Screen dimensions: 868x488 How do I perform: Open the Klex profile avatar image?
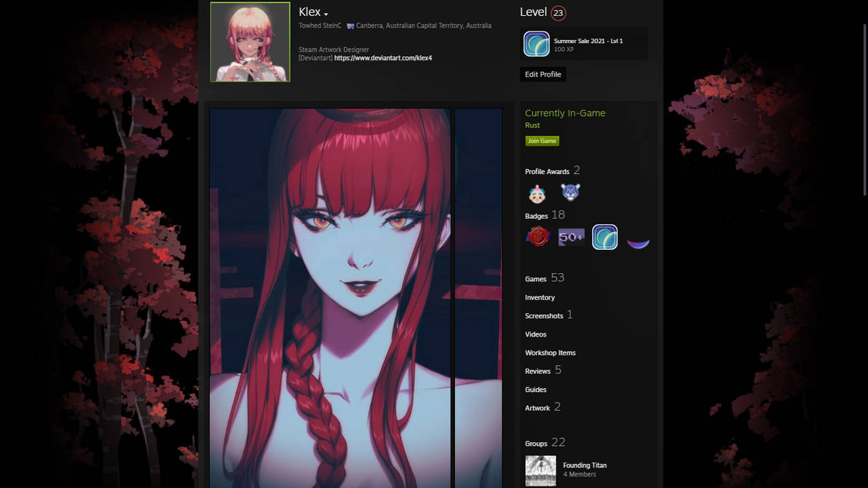pyautogui.click(x=250, y=42)
